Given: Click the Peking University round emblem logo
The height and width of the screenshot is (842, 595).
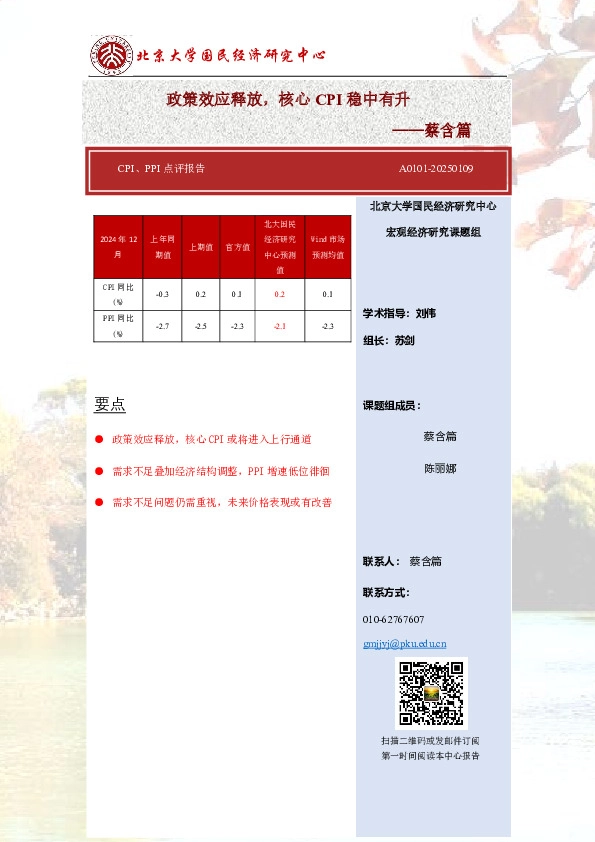Looking at the screenshot, I should pyautogui.click(x=111, y=55).
